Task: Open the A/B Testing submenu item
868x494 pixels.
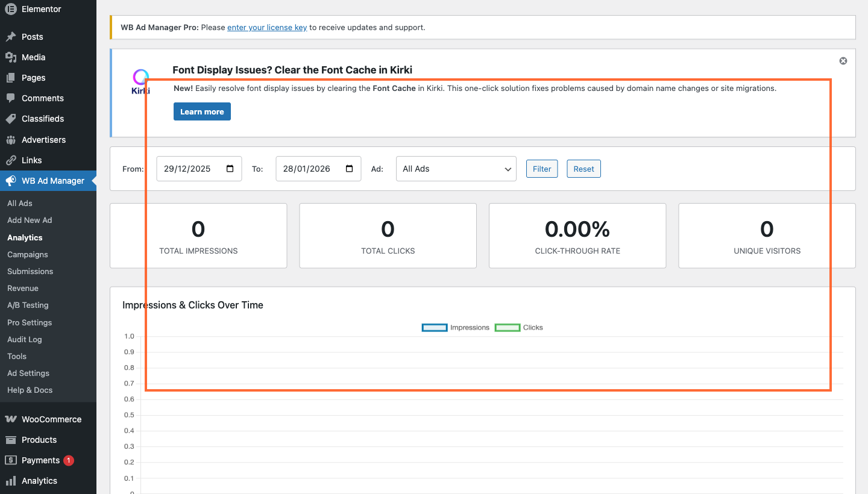Action: pos(27,305)
